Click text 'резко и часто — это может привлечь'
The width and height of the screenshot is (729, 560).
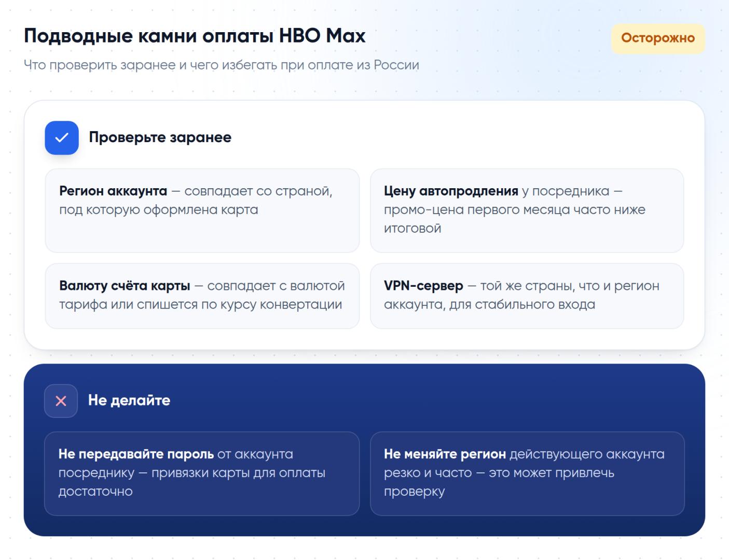[499, 473]
